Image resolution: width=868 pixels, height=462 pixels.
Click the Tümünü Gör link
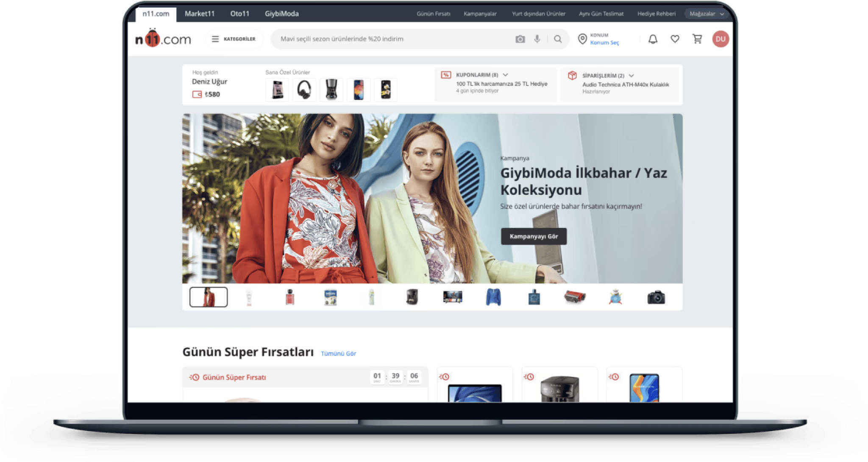pos(338,353)
